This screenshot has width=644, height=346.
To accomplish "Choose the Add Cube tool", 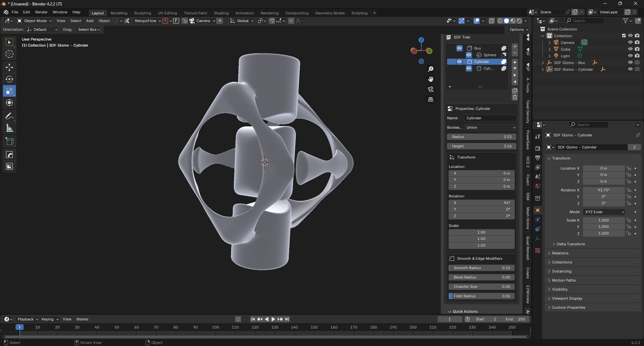I will click(9, 141).
